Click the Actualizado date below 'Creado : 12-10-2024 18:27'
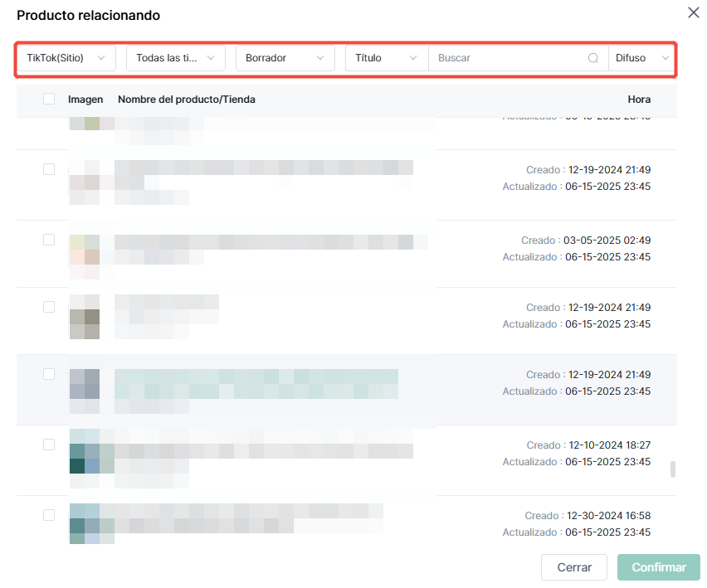The height and width of the screenshot is (588, 707). pos(577,462)
